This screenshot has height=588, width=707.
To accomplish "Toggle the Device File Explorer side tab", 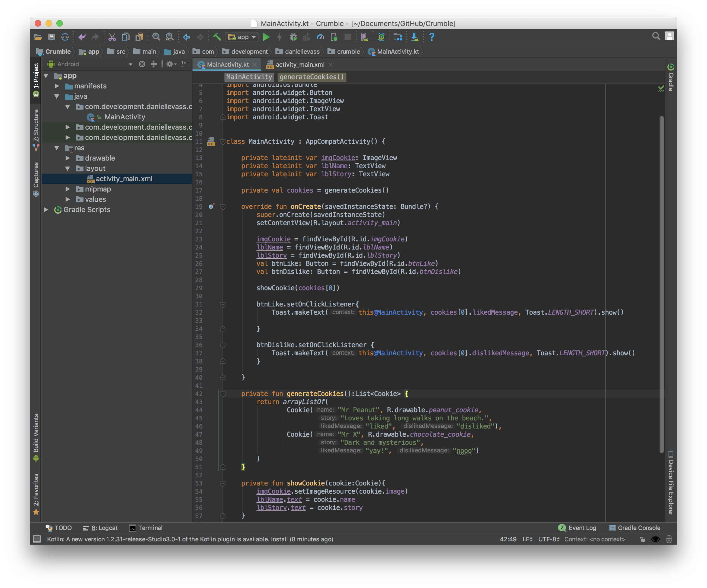I will 671,482.
